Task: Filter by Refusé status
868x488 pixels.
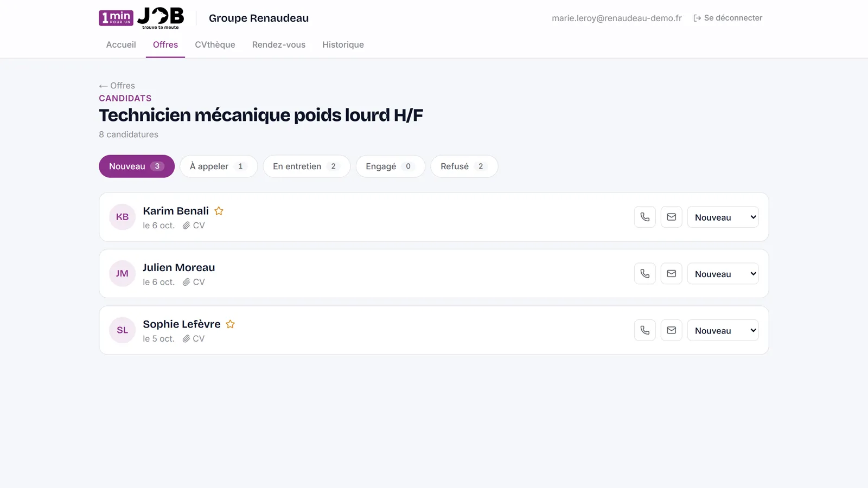Action: (464, 166)
